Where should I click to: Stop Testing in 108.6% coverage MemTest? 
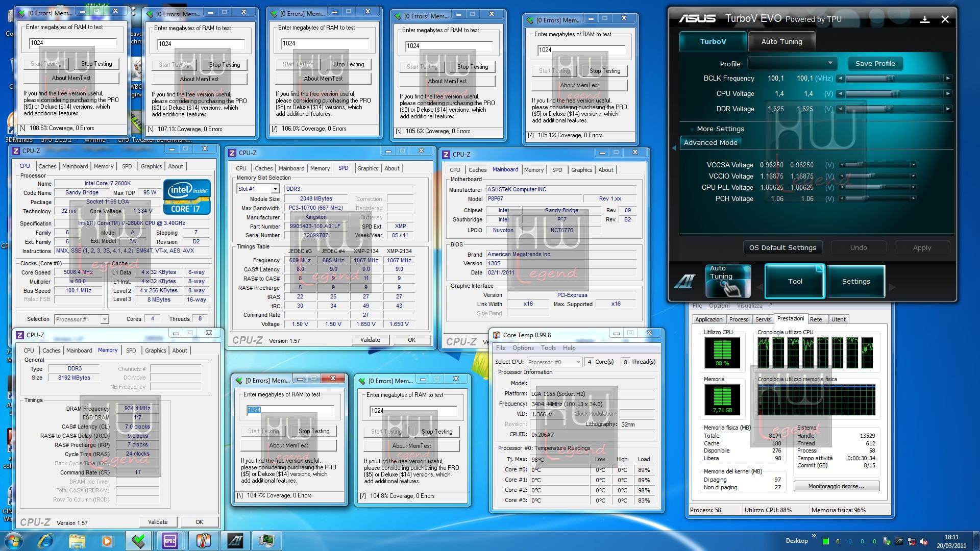(96, 64)
